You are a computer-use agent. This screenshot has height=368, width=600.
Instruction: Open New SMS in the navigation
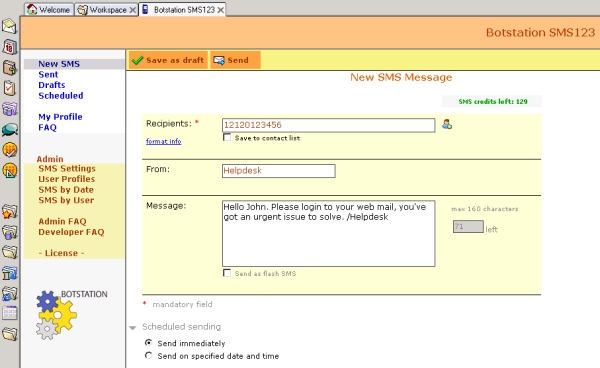point(59,64)
